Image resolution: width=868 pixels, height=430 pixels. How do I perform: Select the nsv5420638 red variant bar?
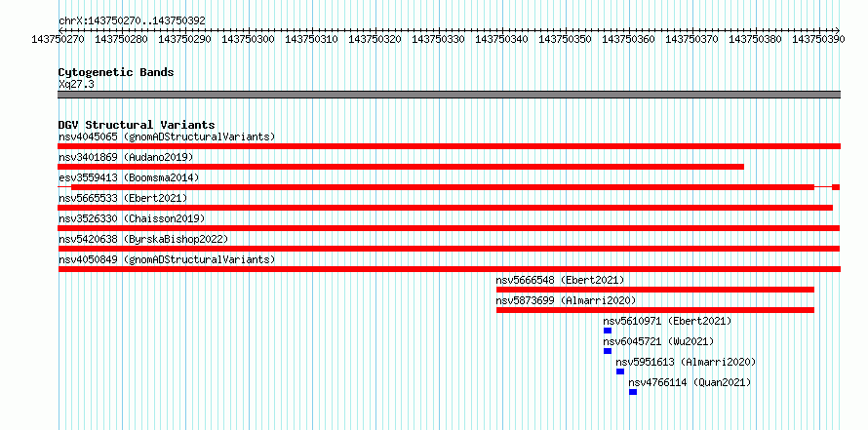point(449,249)
